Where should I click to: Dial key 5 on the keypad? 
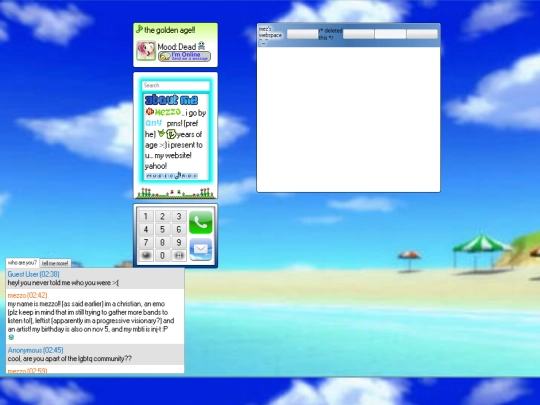point(162,229)
